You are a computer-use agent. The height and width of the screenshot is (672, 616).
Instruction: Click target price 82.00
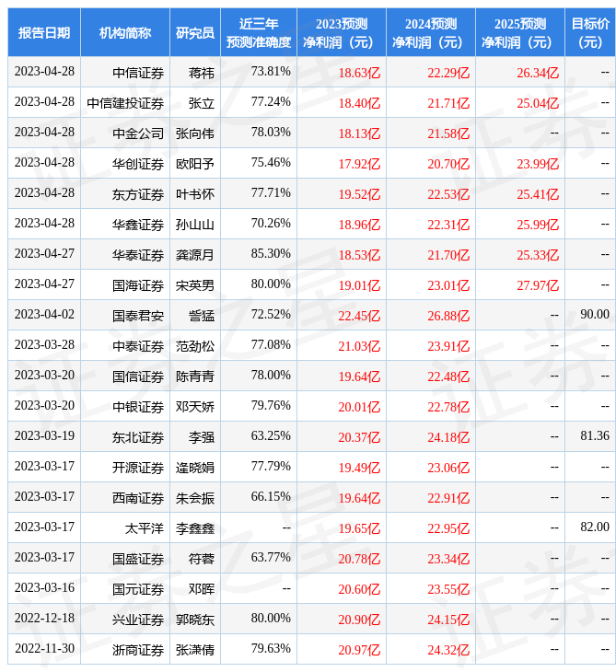(x=595, y=527)
